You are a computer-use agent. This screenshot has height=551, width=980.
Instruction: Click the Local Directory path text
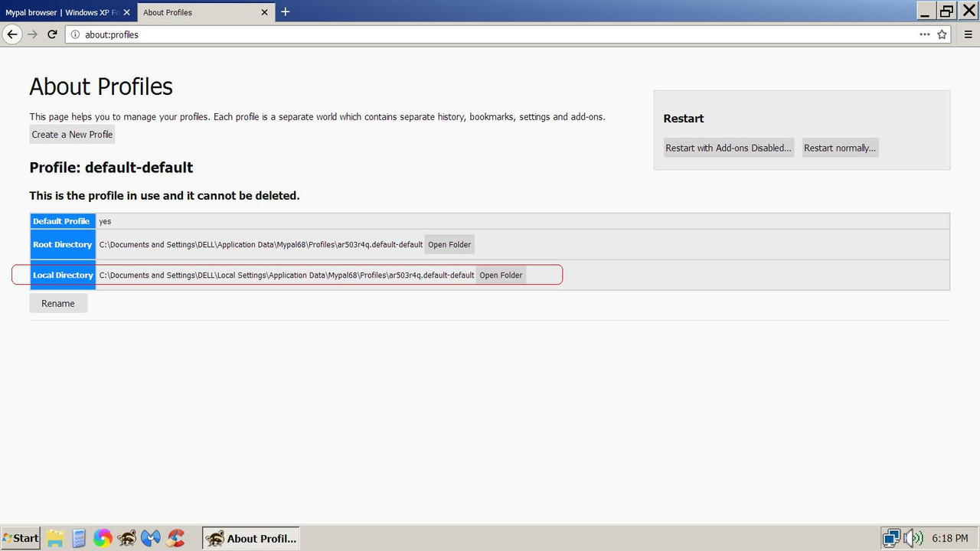(287, 275)
